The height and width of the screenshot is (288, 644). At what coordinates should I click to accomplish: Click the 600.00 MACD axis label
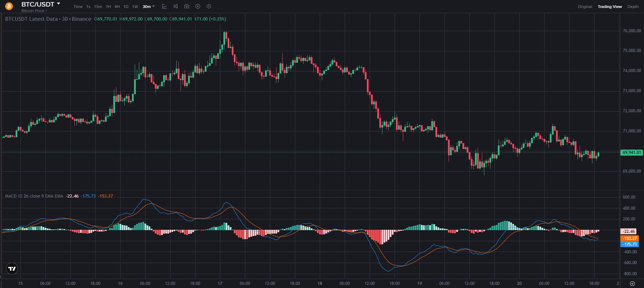(629, 197)
